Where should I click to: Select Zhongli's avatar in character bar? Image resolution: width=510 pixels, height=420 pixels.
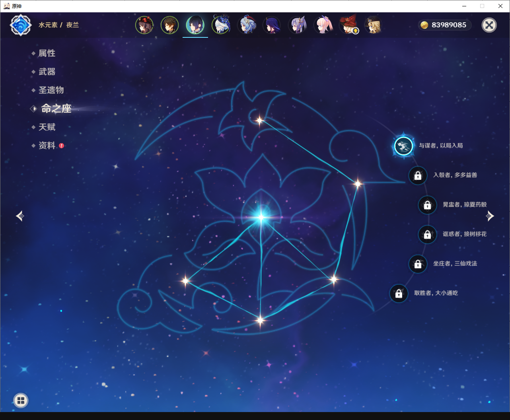point(170,25)
